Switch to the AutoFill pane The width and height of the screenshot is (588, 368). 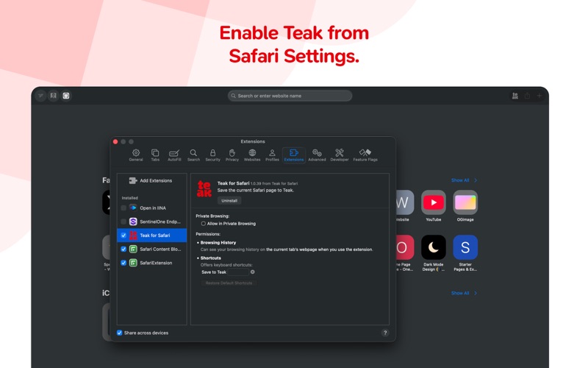point(174,155)
